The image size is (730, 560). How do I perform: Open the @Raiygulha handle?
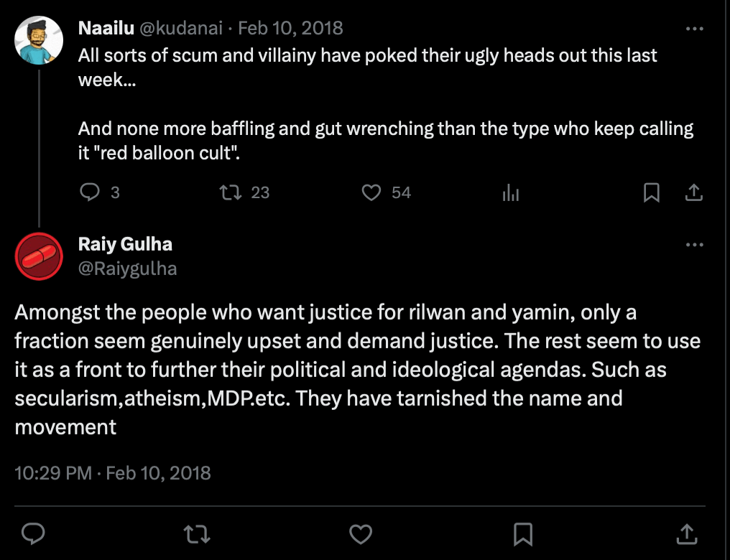click(x=127, y=269)
